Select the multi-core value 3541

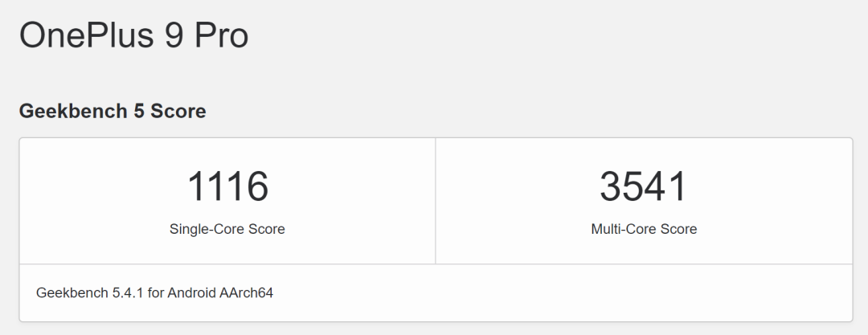pyautogui.click(x=644, y=186)
